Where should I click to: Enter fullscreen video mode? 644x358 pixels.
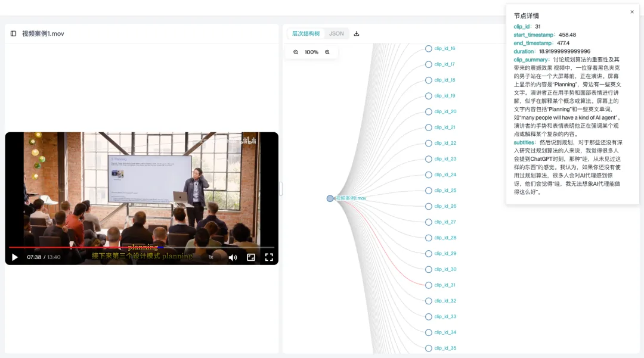click(x=269, y=257)
